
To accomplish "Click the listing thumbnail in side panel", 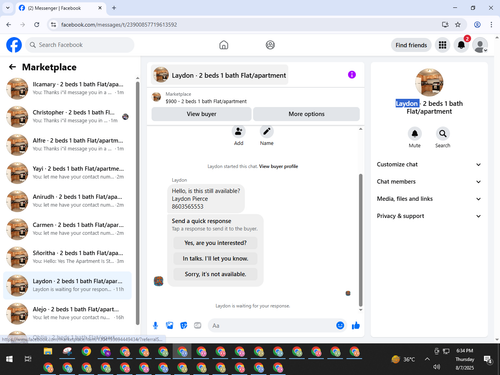I will point(429,82).
